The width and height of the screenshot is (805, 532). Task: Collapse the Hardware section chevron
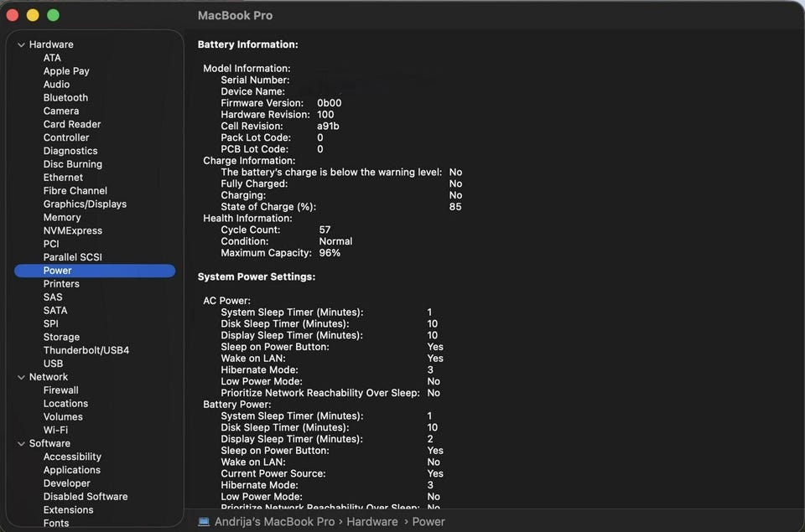tap(21, 44)
